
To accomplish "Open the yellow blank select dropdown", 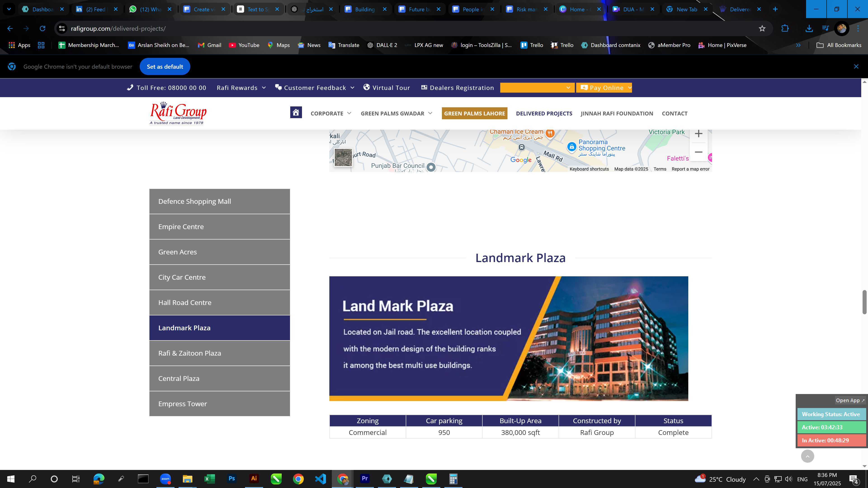I will [x=537, y=88].
